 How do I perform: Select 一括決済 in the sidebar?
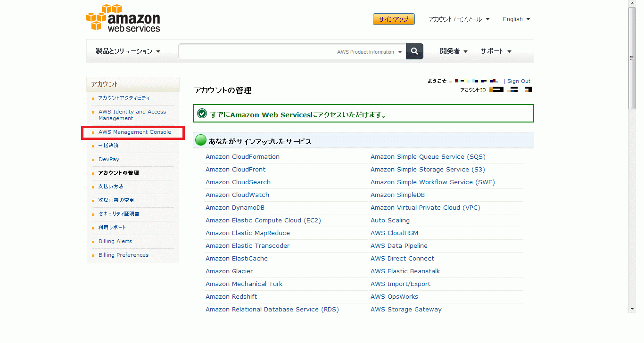click(108, 146)
